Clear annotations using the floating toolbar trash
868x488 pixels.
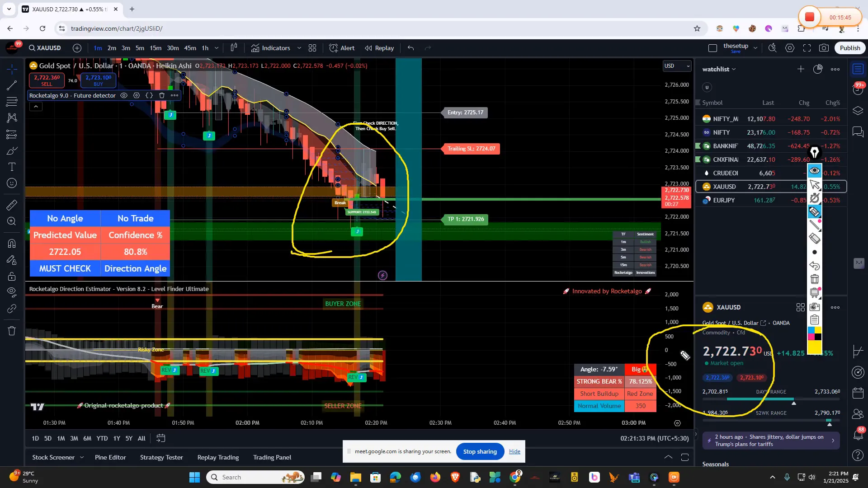pyautogui.click(x=815, y=279)
